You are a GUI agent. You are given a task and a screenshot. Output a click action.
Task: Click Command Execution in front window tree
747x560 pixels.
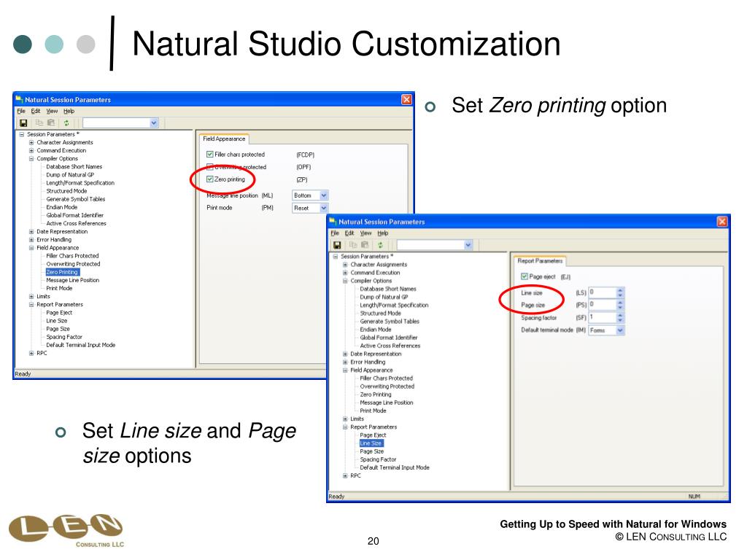click(375, 273)
